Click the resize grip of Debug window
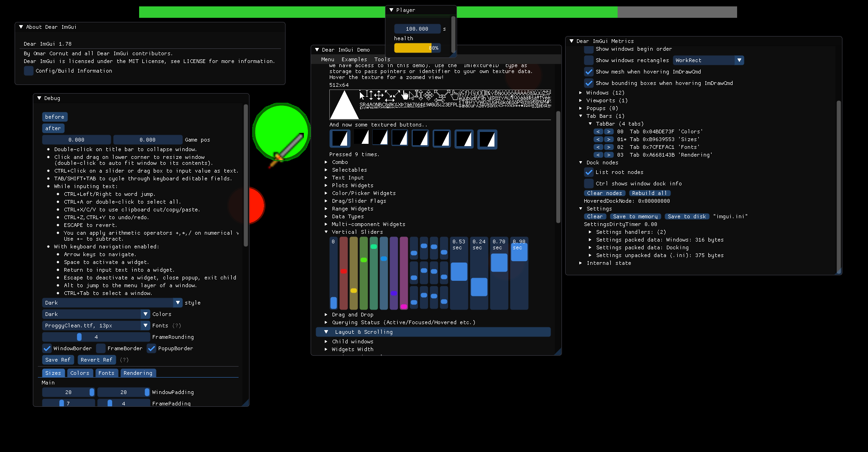Viewport: 868px width, 452px height. pos(245,403)
